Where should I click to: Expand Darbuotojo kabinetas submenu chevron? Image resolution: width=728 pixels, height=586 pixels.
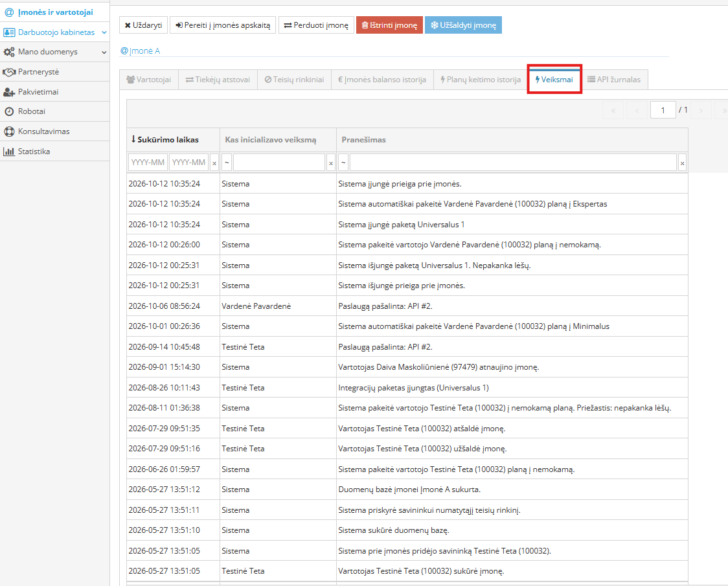[104, 32]
